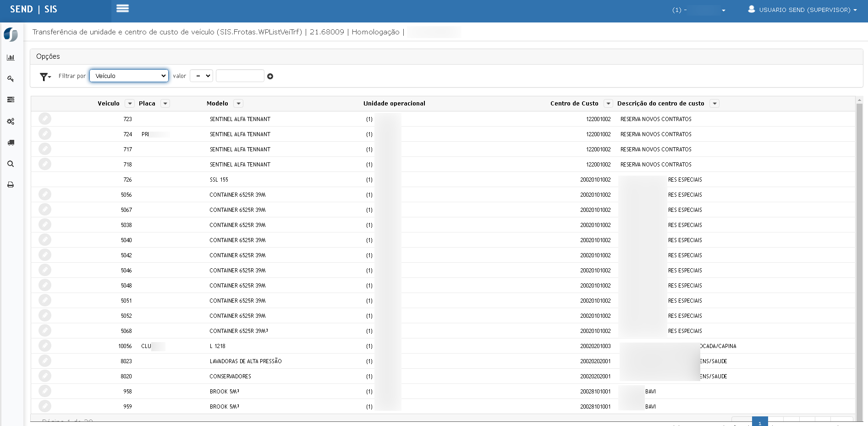The width and height of the screenshot is (868, 426).
Task: Expand the Placa column dropdown arrow
Action: pos(165,104)
